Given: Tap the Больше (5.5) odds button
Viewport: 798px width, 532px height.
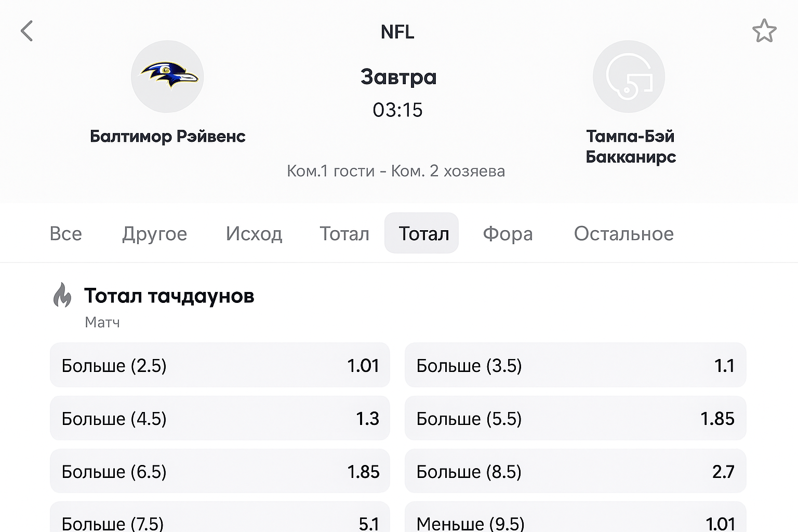Looking at the screenshot, I should coord(575,418).
